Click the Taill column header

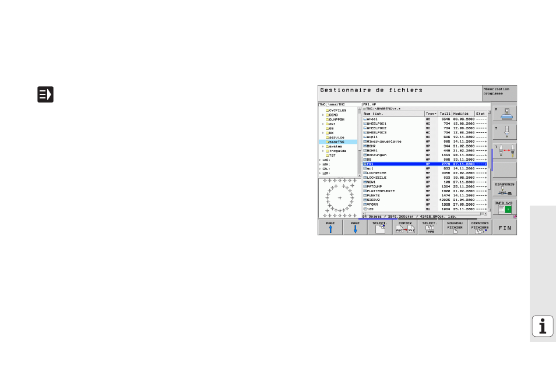[445, 114]
